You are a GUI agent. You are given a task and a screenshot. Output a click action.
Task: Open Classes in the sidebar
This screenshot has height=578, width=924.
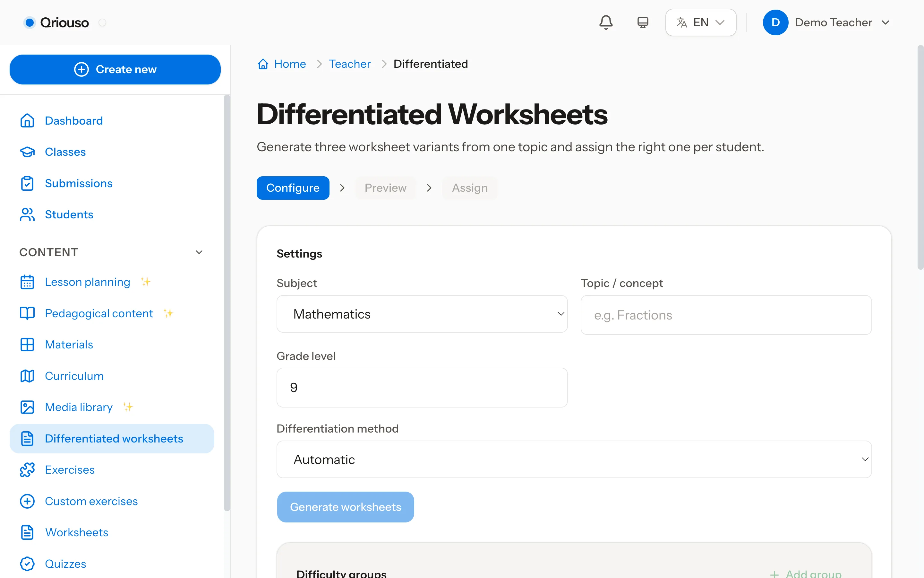point(65,152)
